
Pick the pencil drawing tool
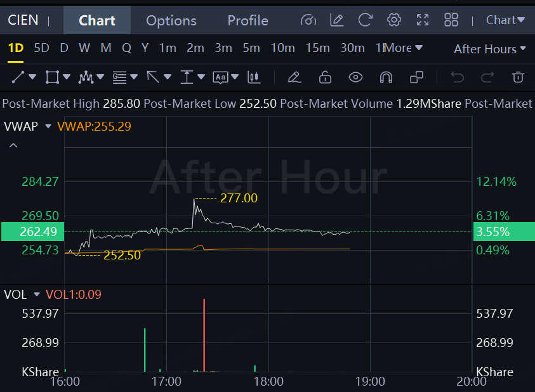pos(294,77)
